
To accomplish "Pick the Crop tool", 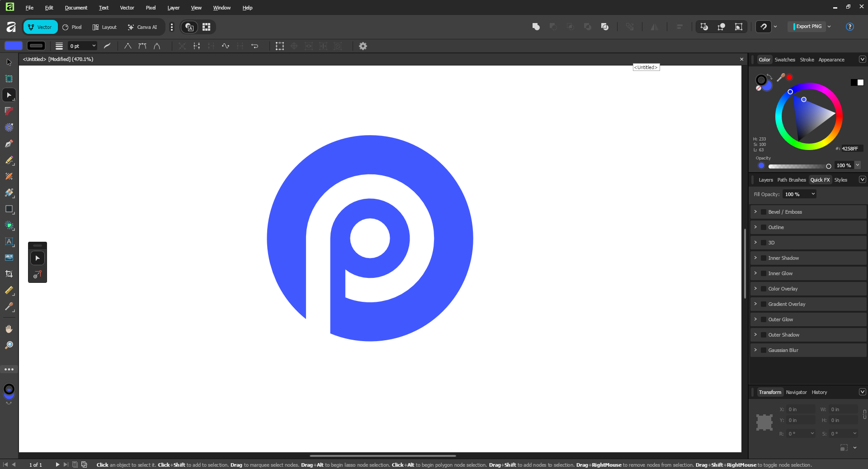I will 9,274.
